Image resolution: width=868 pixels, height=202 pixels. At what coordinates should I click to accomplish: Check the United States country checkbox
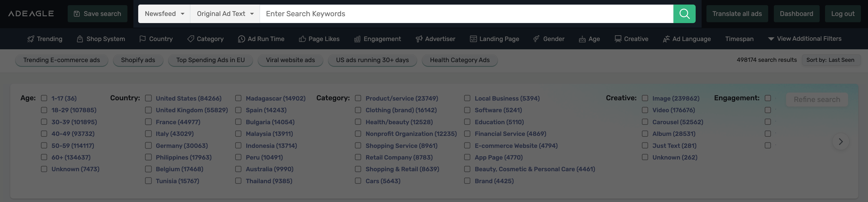148,98
